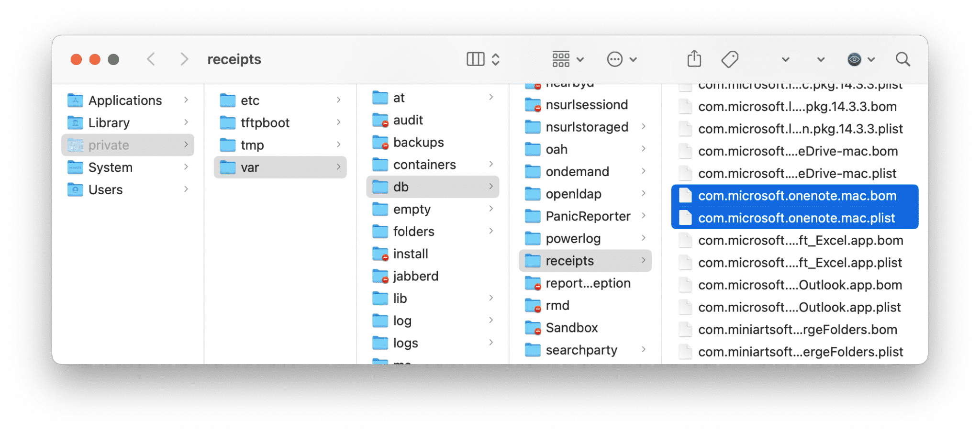Viewport: 980px width, 433px height.
Task: Click the Search magnifier icon
Action: tap(902, 59)
